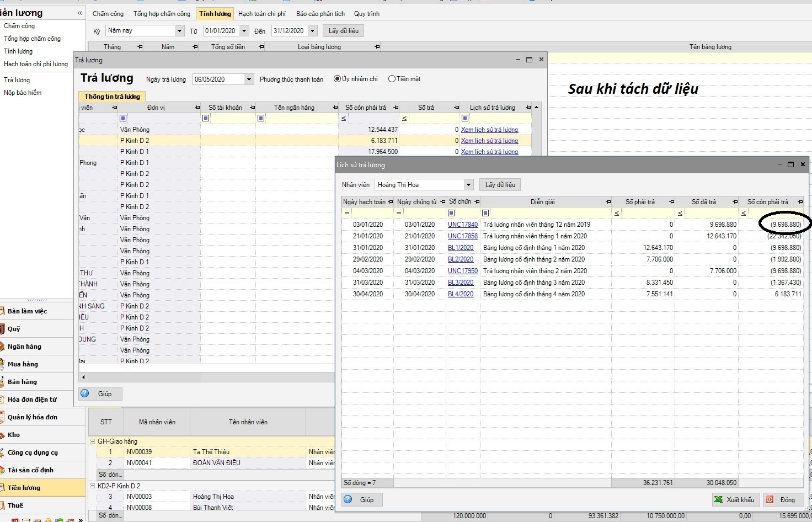Switch to the Hạch toán chi phí tab
The image size is (812, 522).
[261, 14]
